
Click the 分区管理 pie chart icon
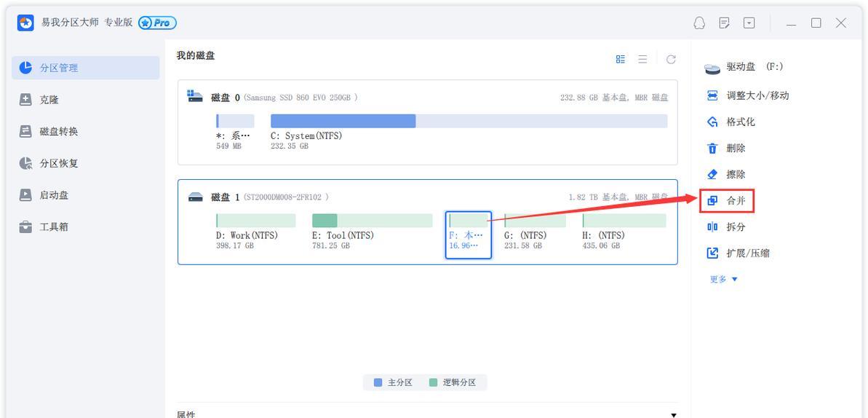[25, 68]
